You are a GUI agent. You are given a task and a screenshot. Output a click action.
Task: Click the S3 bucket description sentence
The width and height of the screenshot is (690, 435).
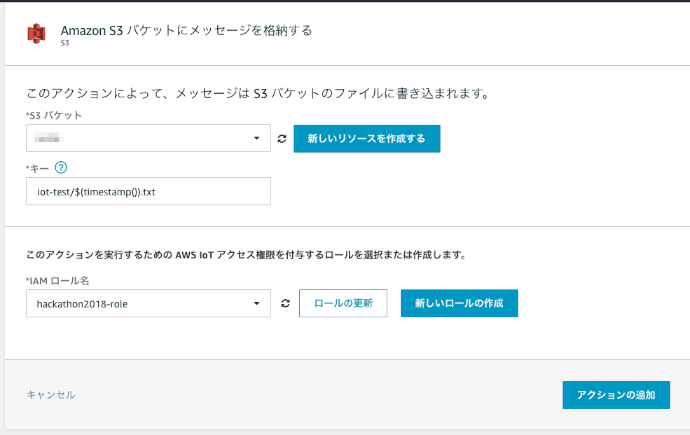pos(258,93)
